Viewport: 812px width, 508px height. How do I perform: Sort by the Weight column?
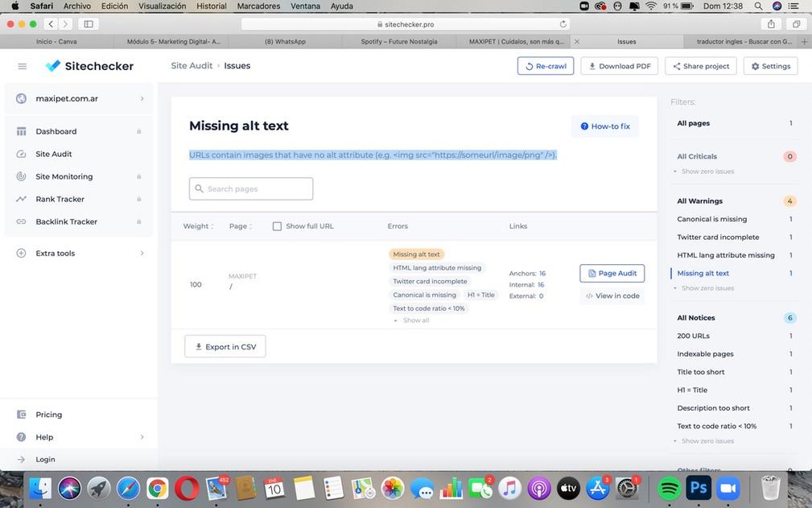coord(198,226)
